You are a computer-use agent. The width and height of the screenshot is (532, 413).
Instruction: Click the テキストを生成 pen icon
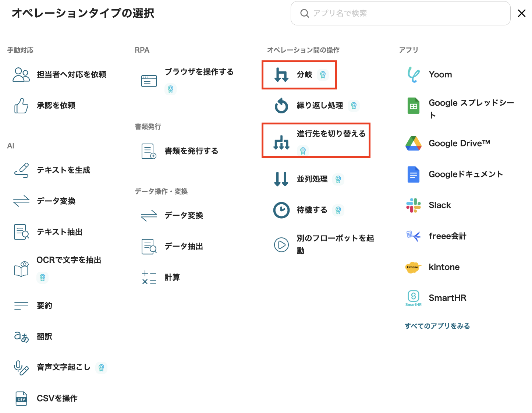[21, 170]
